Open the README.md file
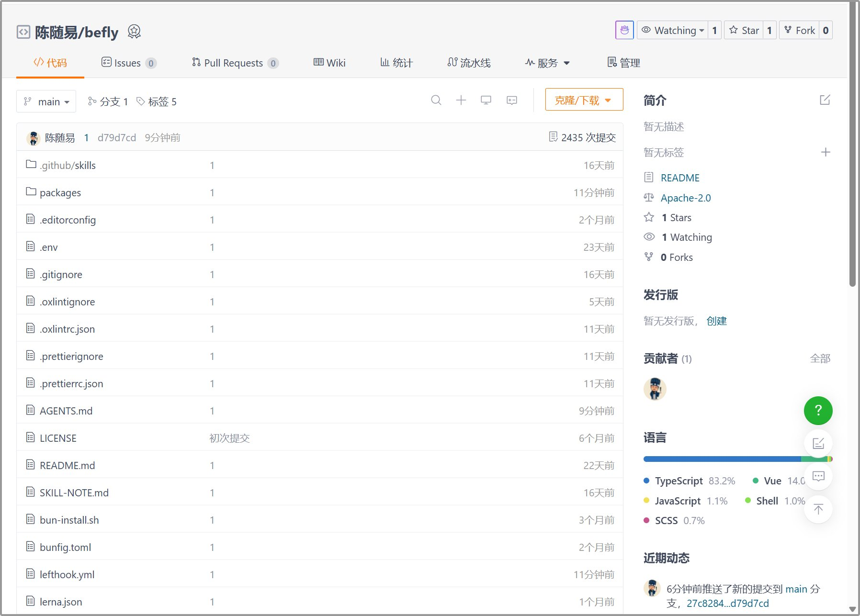This screenshot has width=860, height=616. 68,465
